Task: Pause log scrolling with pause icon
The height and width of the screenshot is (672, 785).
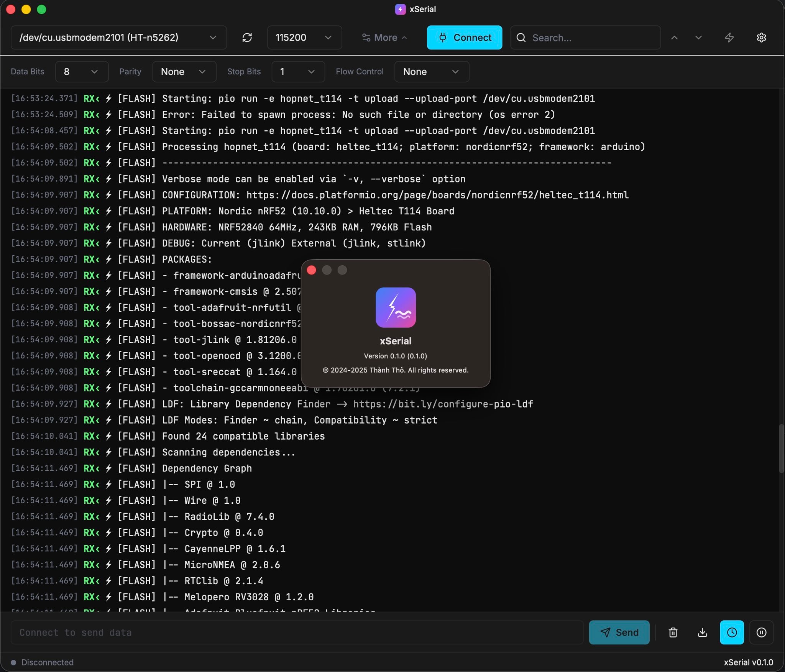Action: (x=761, y=632)
